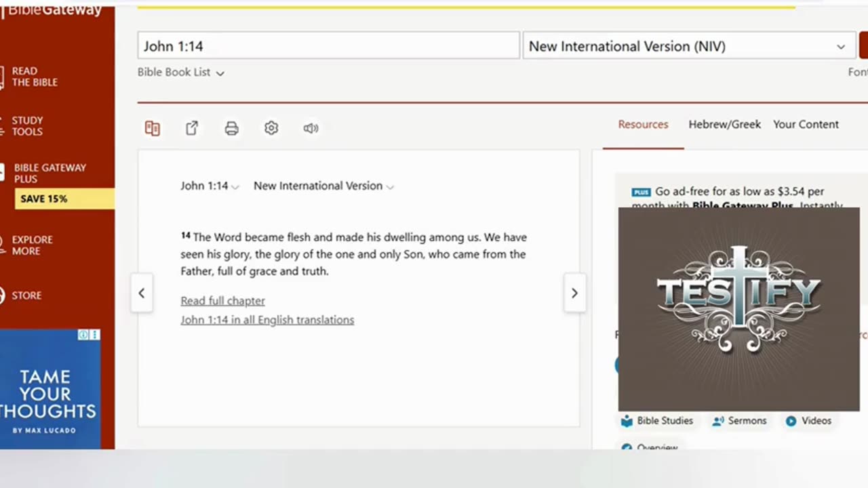Open the New International Version (NIV) dropdown

tap(688, 46)
